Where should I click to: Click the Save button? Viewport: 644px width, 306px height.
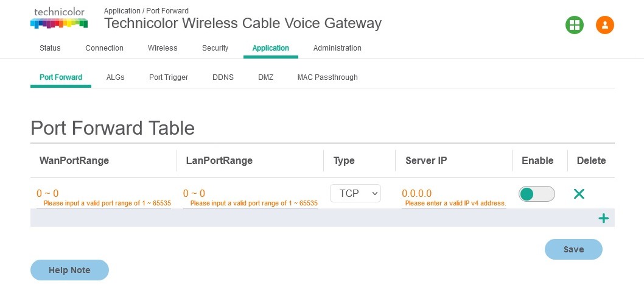click(573, 249)
